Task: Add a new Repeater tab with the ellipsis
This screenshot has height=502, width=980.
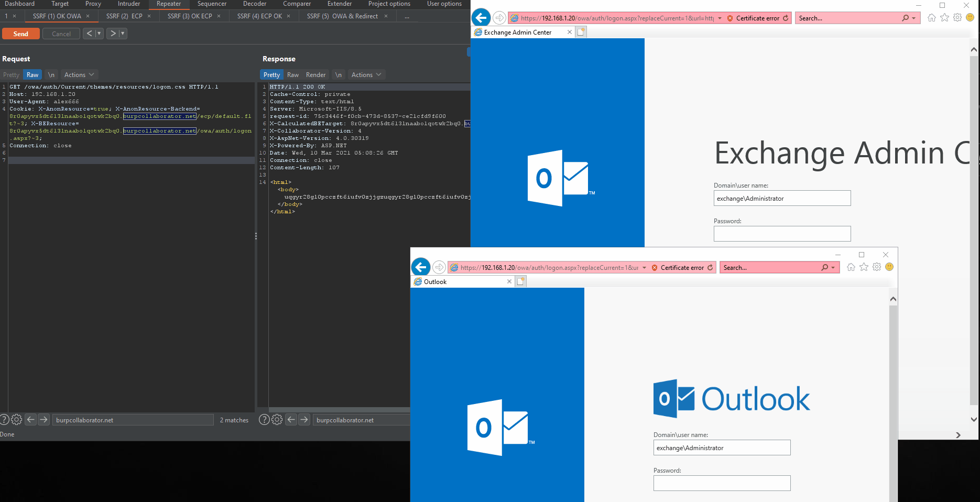Action: pyautogui.click(x=407, y=16)
